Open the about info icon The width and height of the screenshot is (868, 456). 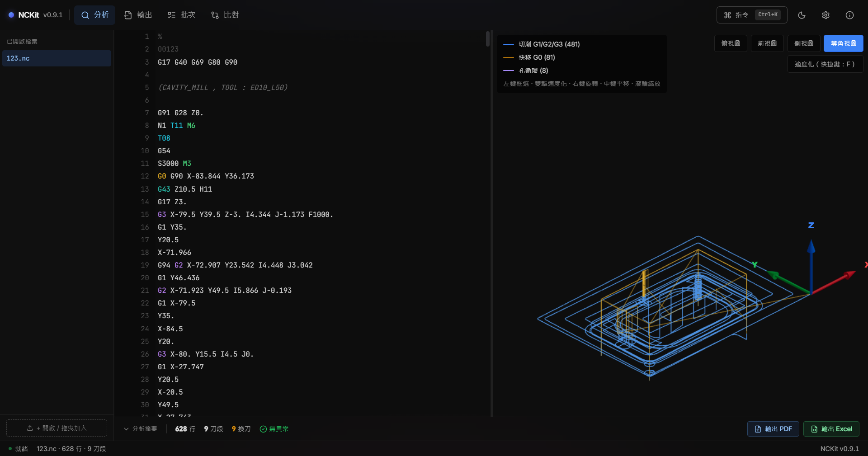pos(849,15)
